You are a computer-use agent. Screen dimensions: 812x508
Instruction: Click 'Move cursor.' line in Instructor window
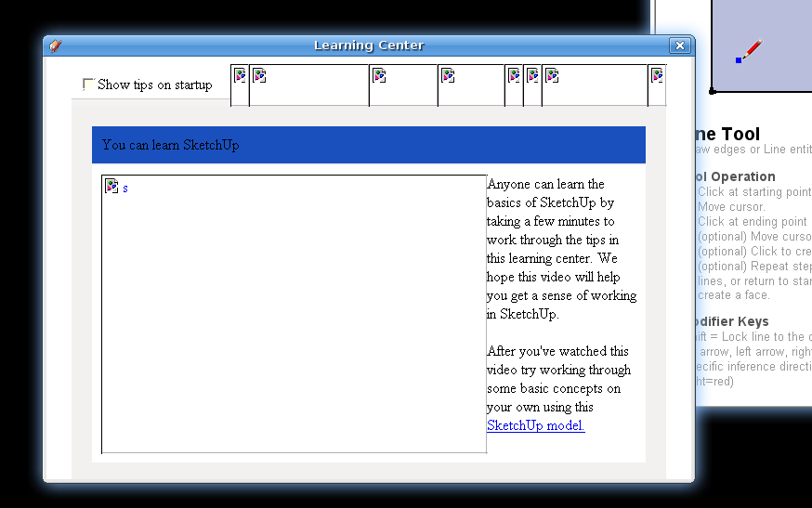731,206
